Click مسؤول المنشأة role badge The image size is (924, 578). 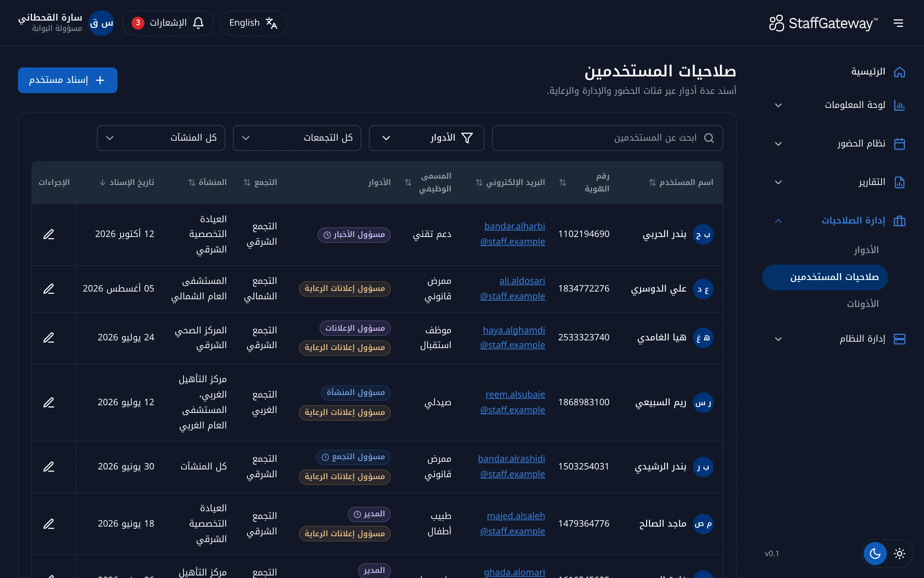click(x=356, y=393)
